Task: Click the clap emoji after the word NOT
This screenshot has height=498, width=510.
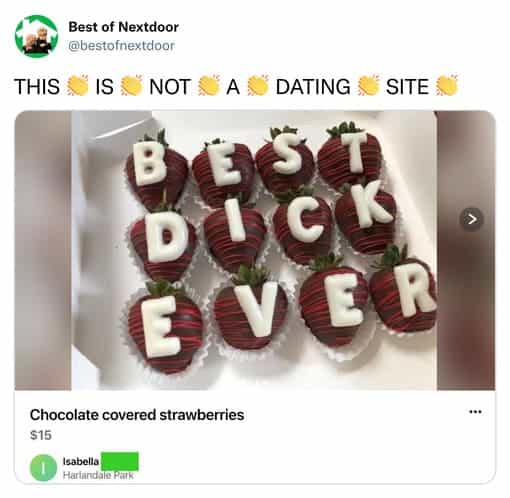Action: click(209, 86)
